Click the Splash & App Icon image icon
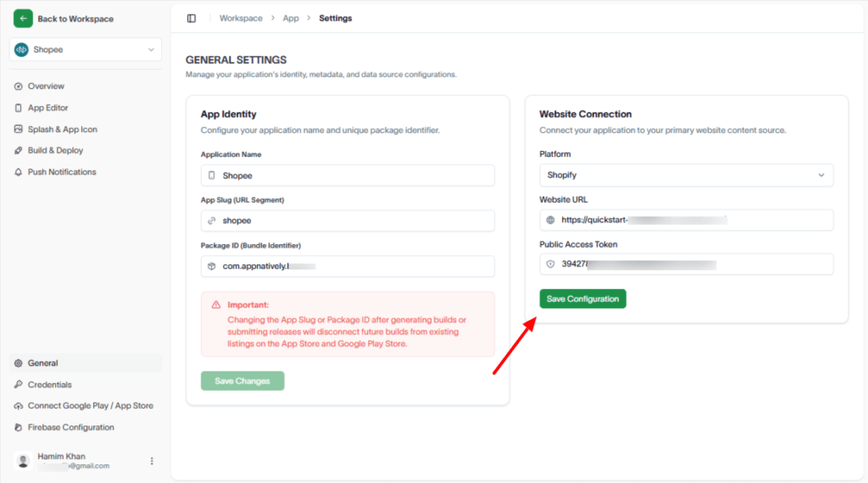 (19, 130)
